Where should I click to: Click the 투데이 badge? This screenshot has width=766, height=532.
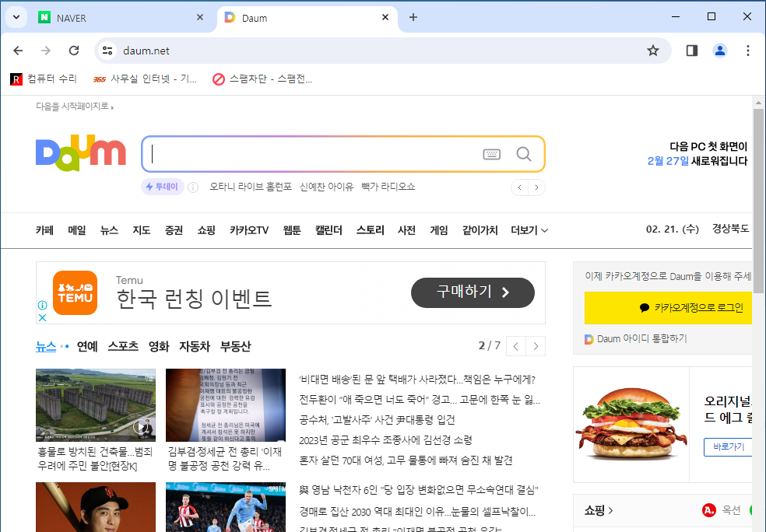pyautogui.click(x=162, y=187)
